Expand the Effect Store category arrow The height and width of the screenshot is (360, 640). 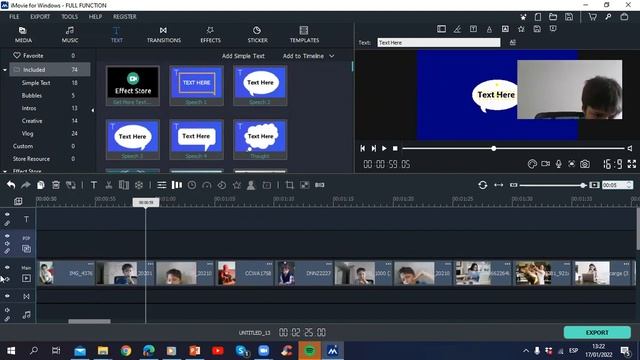coord(5,171)
